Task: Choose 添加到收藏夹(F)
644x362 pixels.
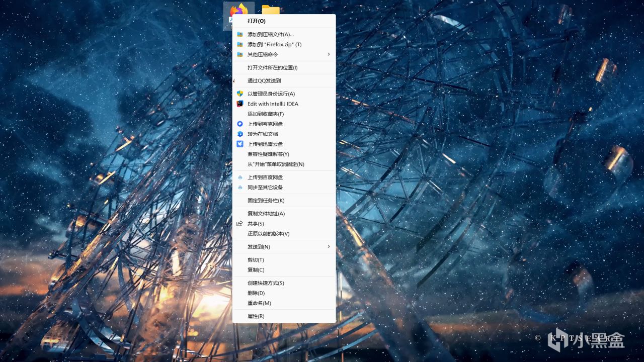Action: pos(284,114)
